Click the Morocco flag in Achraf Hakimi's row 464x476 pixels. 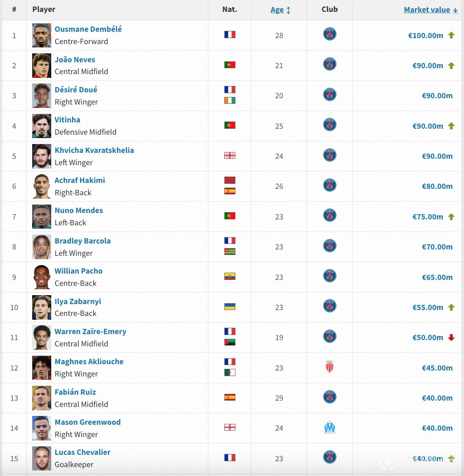[229, 180]
